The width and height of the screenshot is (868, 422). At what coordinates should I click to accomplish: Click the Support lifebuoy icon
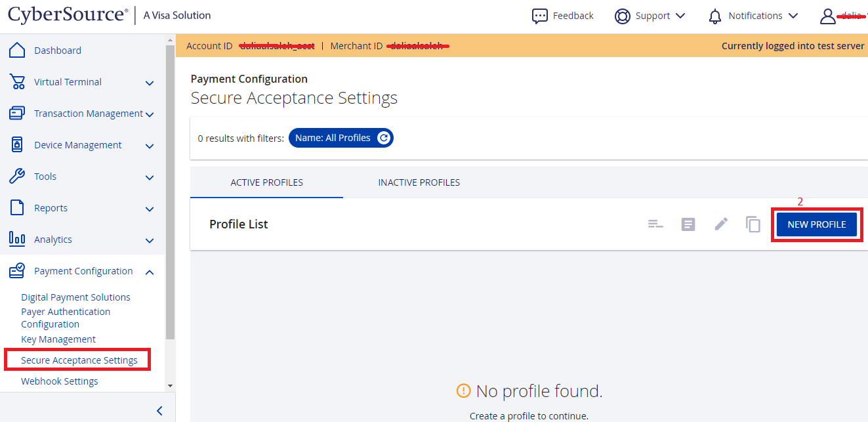click(623, 16)
